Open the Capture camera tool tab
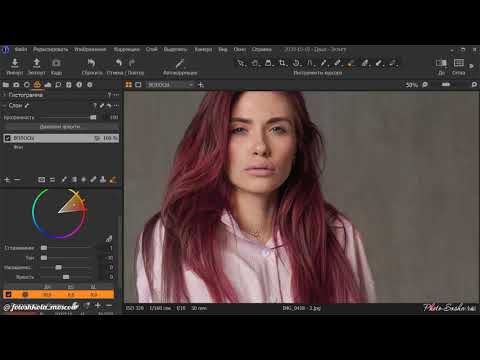 tap(16, 85)
